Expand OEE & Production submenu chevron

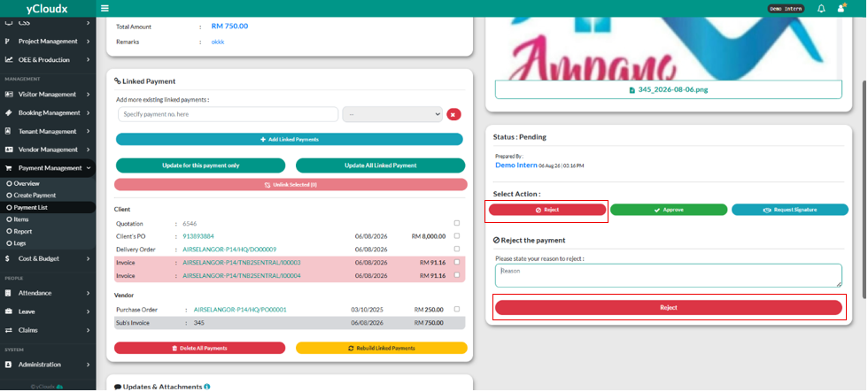[x=88, y=59]
